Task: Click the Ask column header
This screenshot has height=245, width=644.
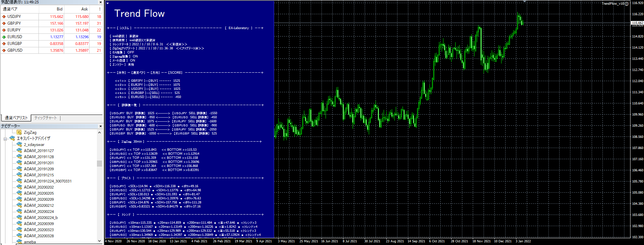Action: (x=84, y=9)
